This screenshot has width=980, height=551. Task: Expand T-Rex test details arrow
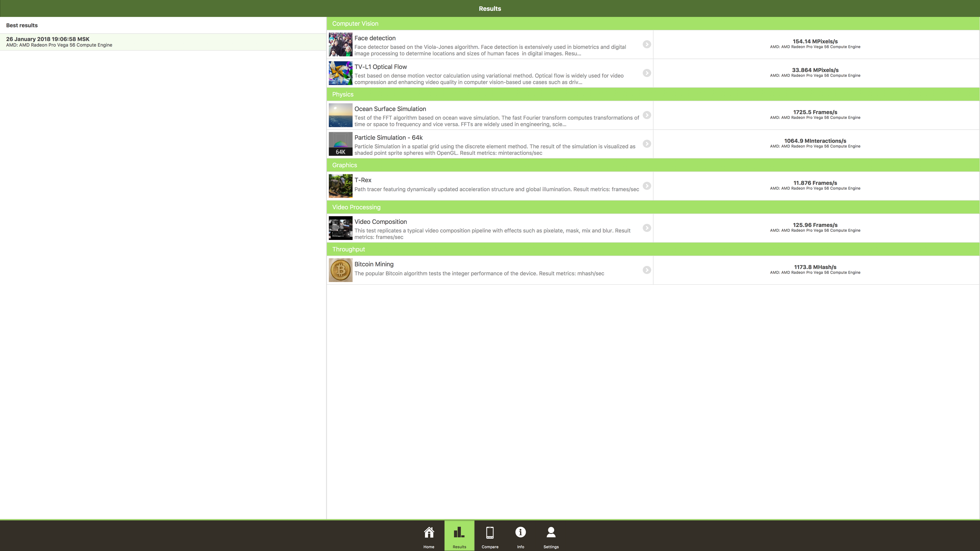[x=647, y=186]
